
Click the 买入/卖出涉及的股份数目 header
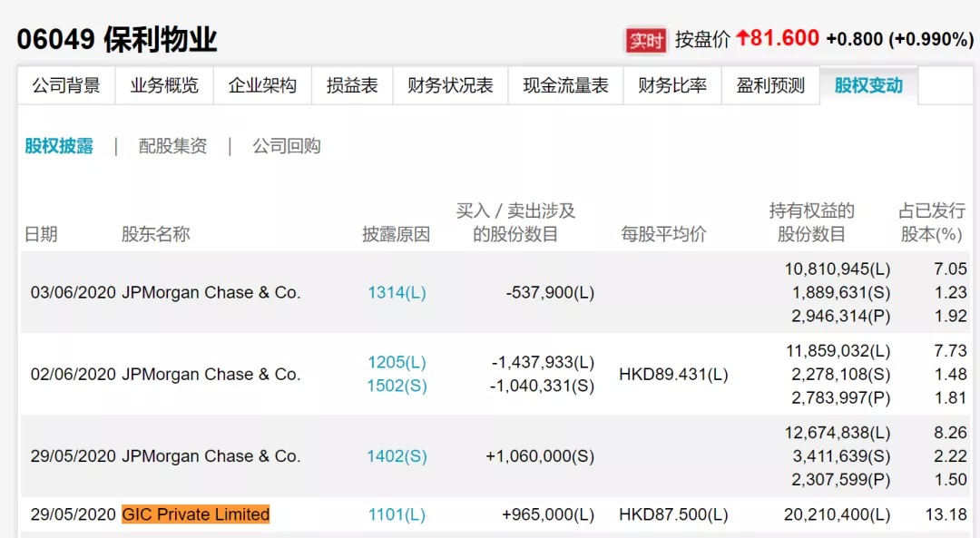pos(515,222)
